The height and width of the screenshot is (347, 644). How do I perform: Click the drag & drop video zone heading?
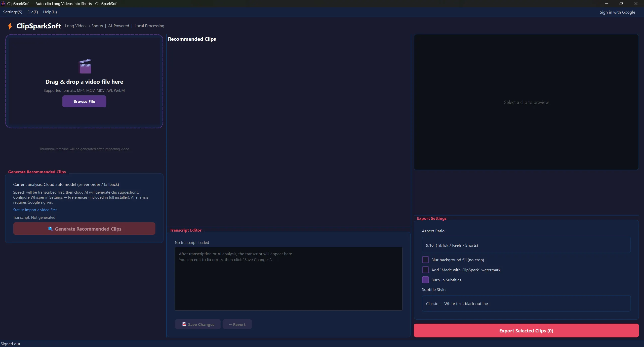coord(84,82)
